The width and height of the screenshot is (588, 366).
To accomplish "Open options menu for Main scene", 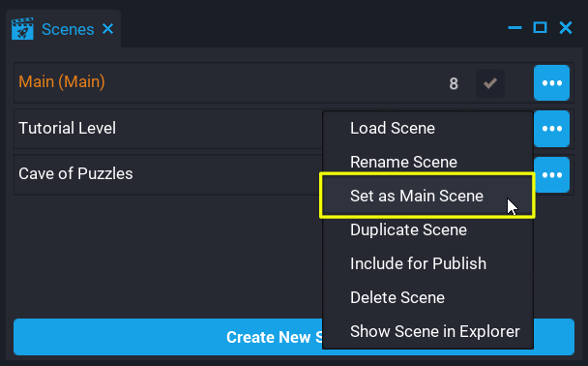I will [x=551, y=83].
